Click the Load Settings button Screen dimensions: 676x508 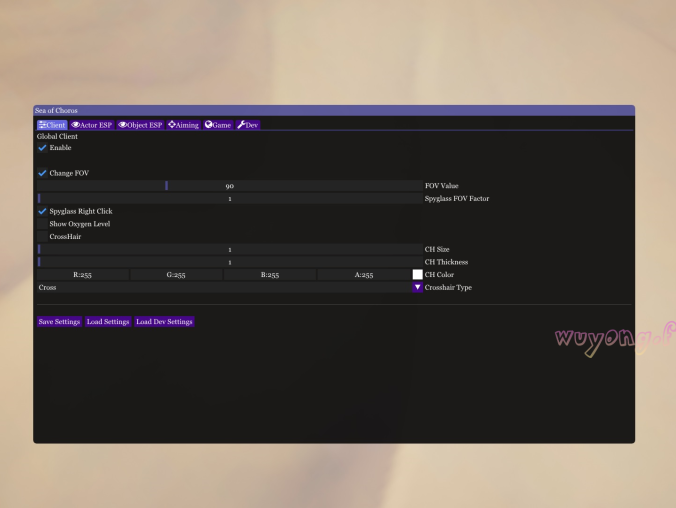(x=108, y=322)
